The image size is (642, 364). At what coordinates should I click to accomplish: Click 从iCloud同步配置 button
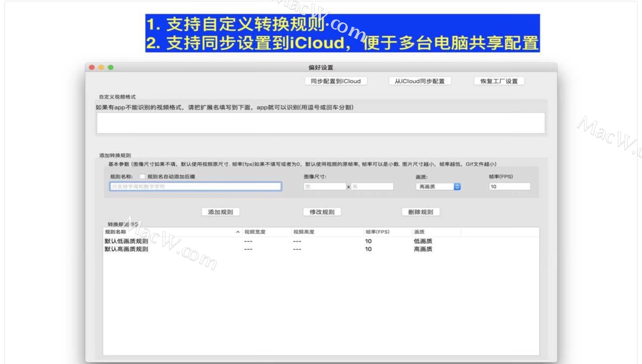click(420, 81)
